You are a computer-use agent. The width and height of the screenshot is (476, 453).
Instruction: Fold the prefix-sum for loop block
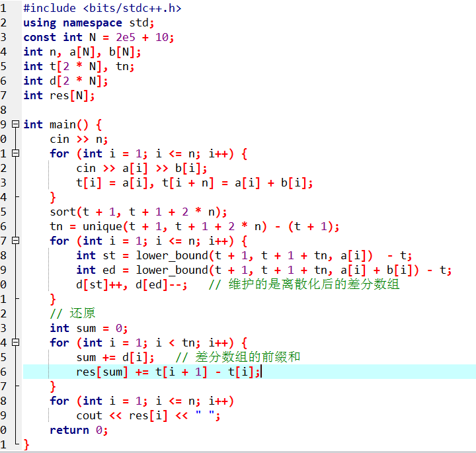[16, 343]
